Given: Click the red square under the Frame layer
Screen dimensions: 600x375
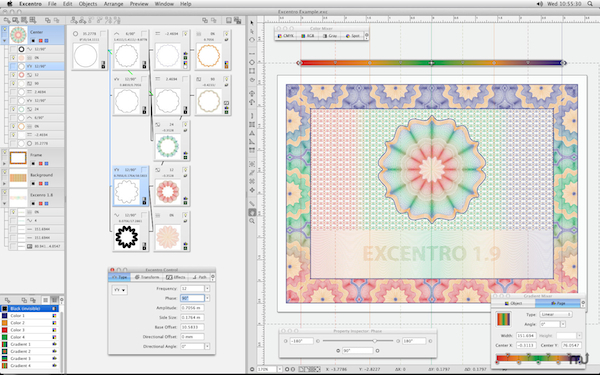Looking at the screenshot, I should [40, 163].
